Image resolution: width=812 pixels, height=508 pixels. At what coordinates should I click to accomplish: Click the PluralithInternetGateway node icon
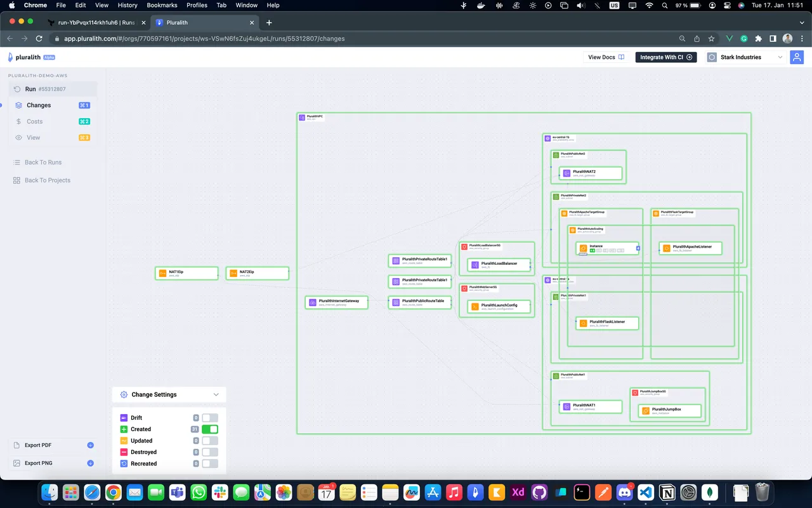tap(313, 302)
